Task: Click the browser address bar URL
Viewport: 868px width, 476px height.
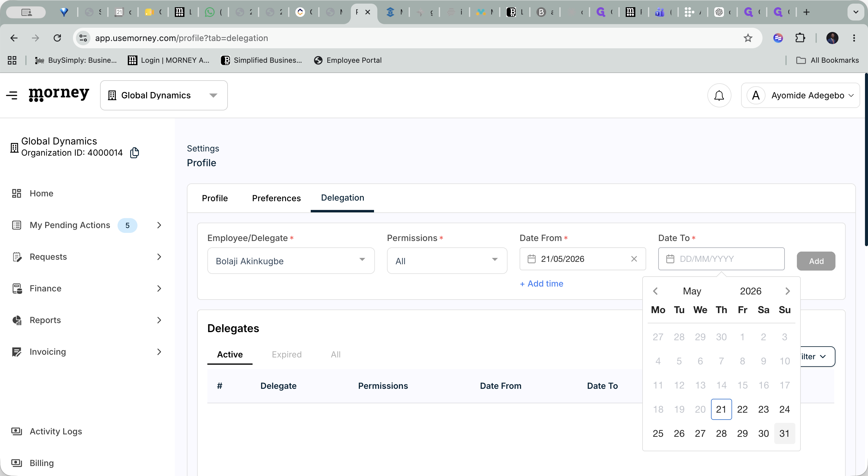Action: [x=181, y=38]
